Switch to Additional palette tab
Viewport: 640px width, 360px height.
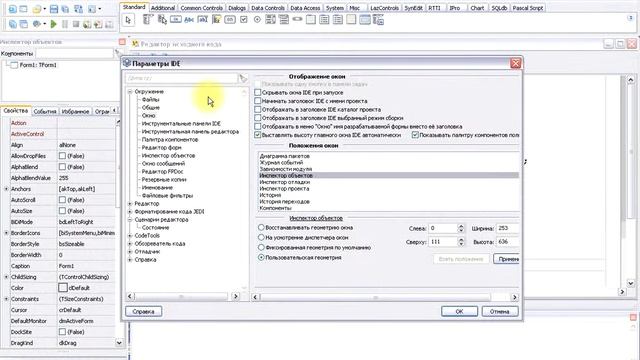tap(163, 8)
